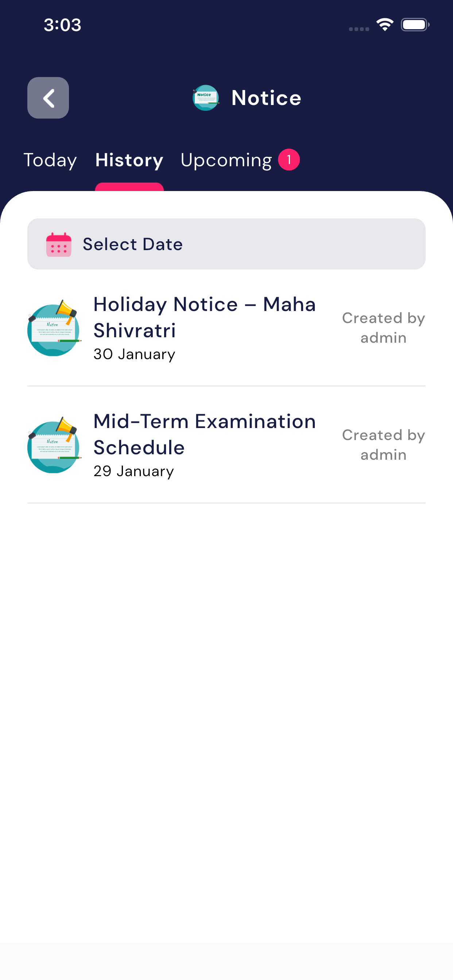The width and height of the screenshot is (453, 980).
Task: Open Holiday Notice – Maha Shivratri
Action: (x=205, y=317)
